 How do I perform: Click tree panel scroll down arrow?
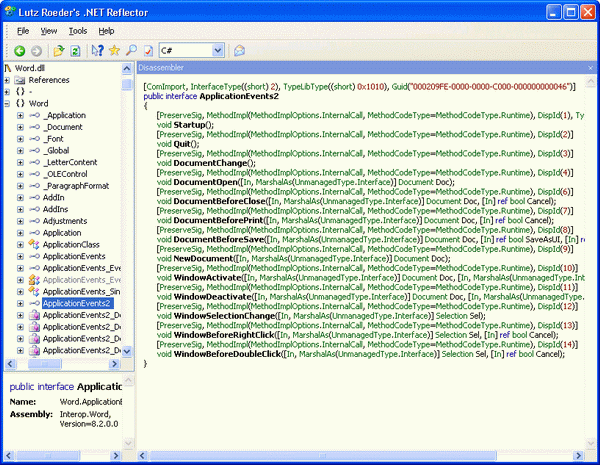pos(127,351)
